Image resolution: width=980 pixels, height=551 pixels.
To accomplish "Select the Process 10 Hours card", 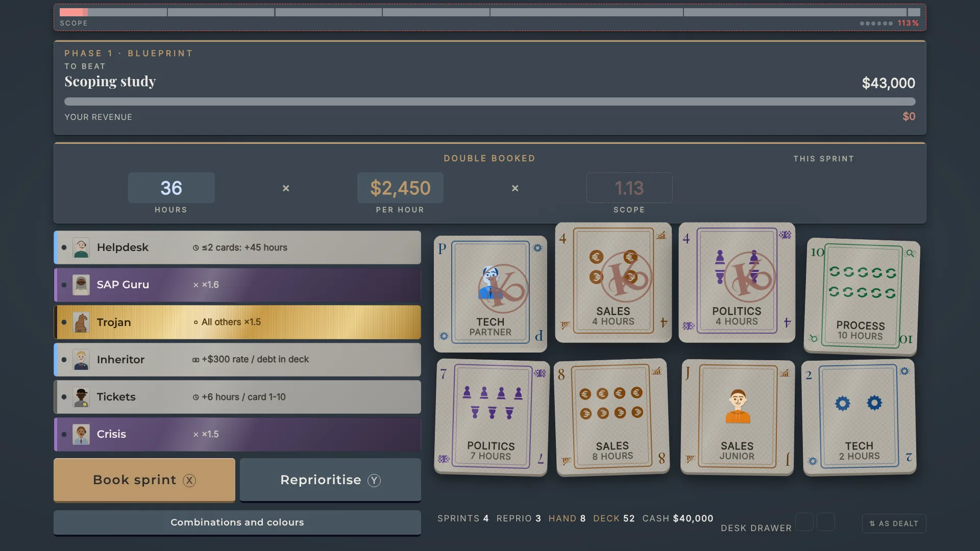I will (x=862, y=296).
